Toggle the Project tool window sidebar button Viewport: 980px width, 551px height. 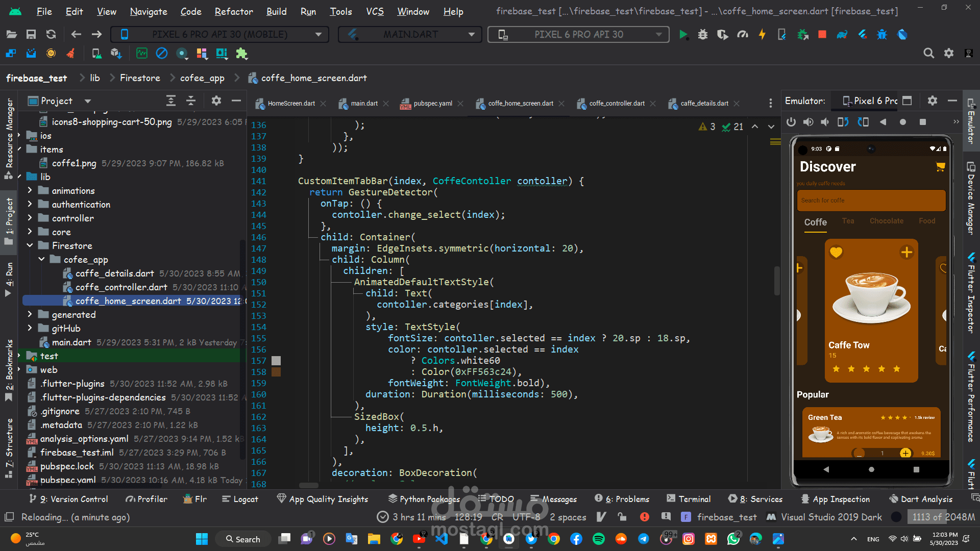point(9,219)
